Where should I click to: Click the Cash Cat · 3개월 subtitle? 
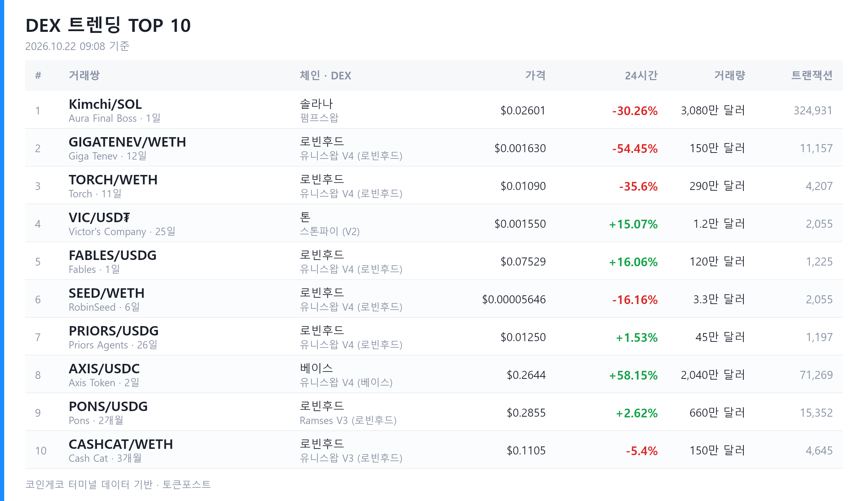tap(105, 458)
